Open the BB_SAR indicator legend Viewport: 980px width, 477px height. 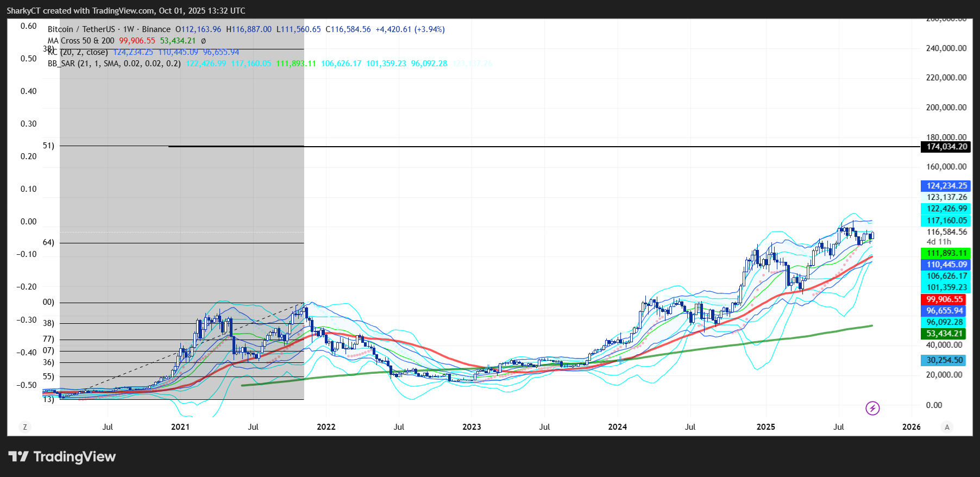(x=114, y=64)
